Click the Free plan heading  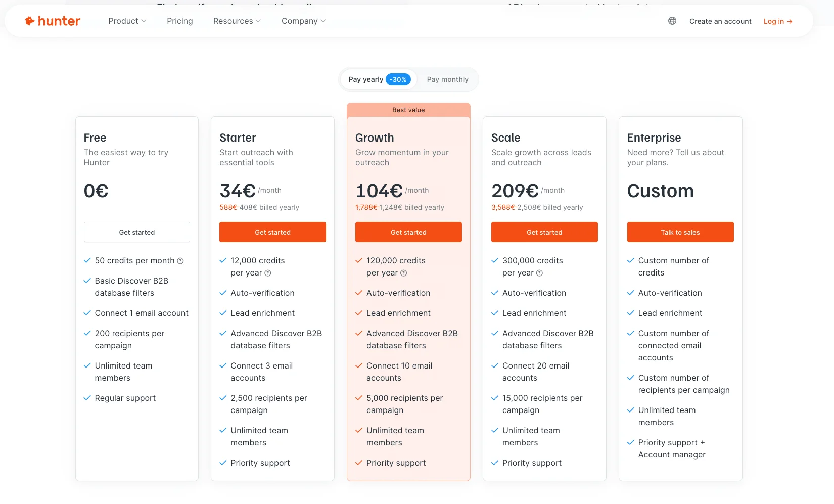click(x=95, y=138)
